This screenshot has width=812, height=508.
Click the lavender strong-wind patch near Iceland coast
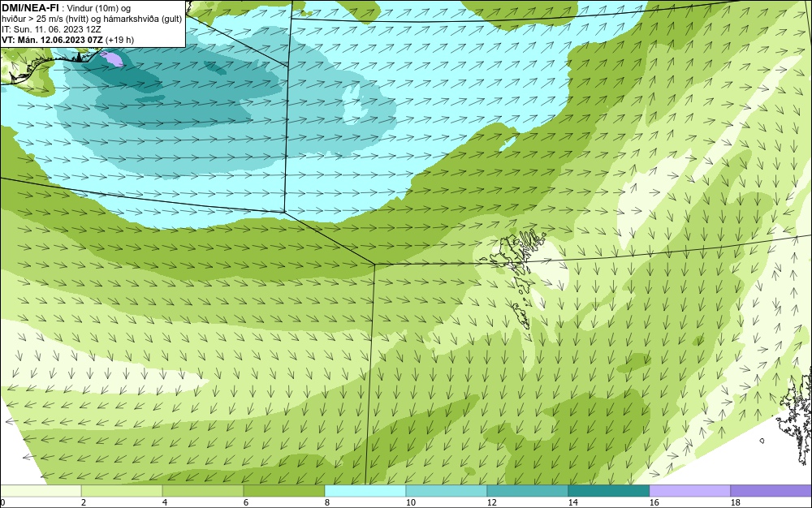coord(112,58)
